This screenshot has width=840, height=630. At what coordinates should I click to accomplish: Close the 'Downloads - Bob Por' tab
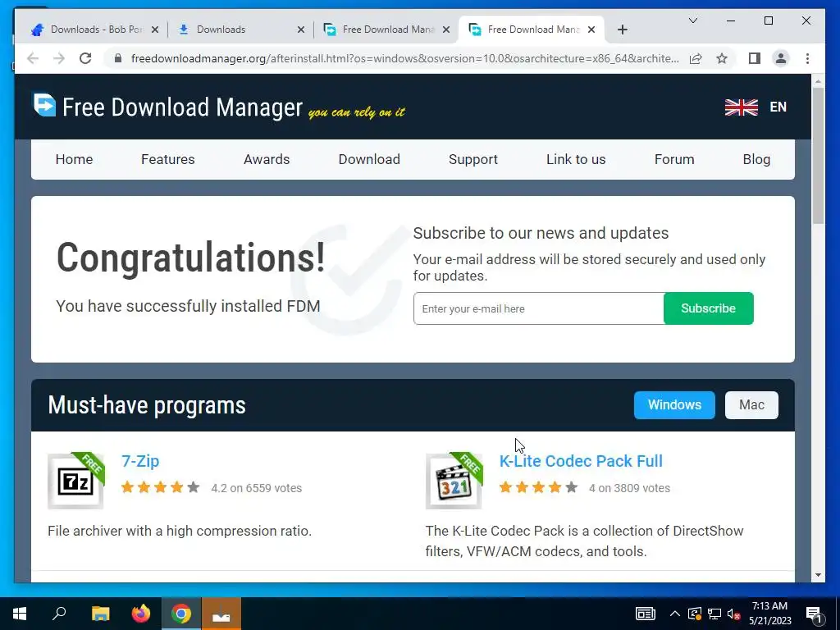tap(155, 30)
